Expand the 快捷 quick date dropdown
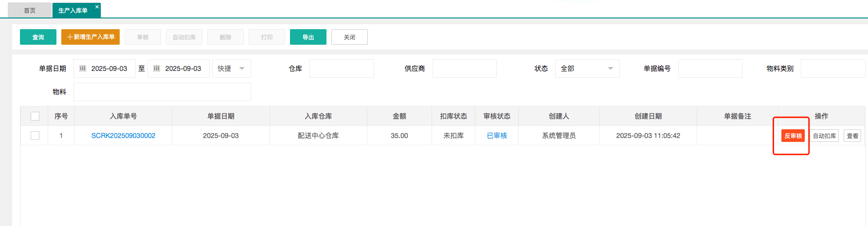The image size is (868, 226). click(232, 69)
